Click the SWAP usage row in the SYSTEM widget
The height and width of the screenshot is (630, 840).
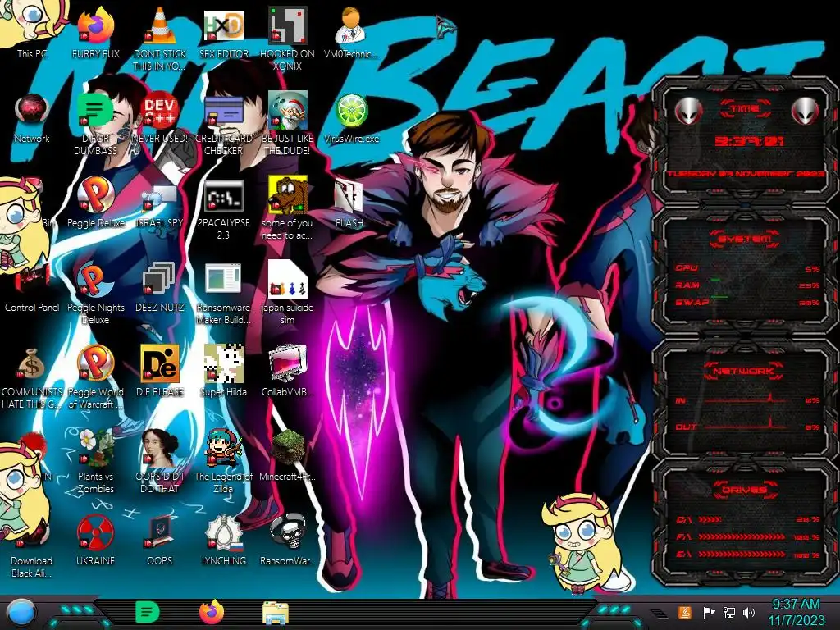pos(747,302)
